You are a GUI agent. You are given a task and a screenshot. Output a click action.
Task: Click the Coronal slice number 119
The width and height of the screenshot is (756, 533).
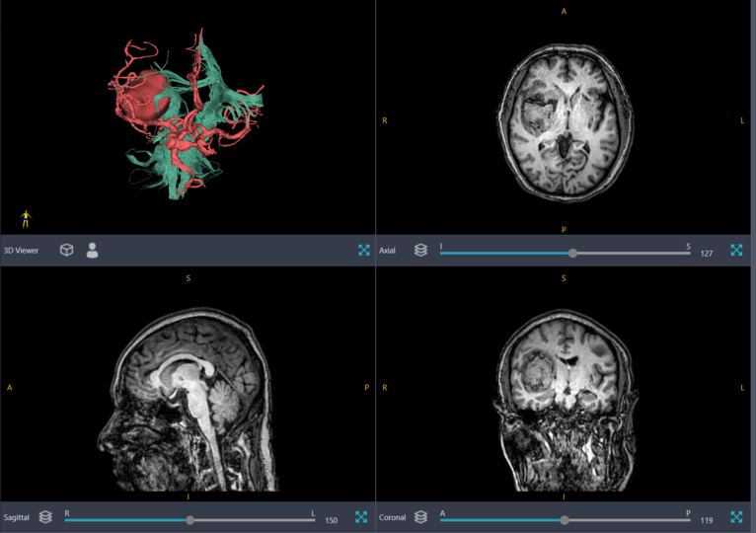[707, 520]
